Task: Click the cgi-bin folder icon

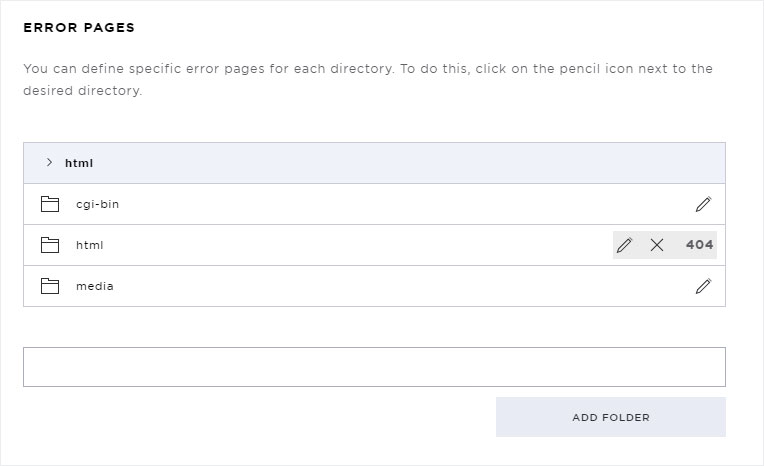Action: tap(50, 204)
